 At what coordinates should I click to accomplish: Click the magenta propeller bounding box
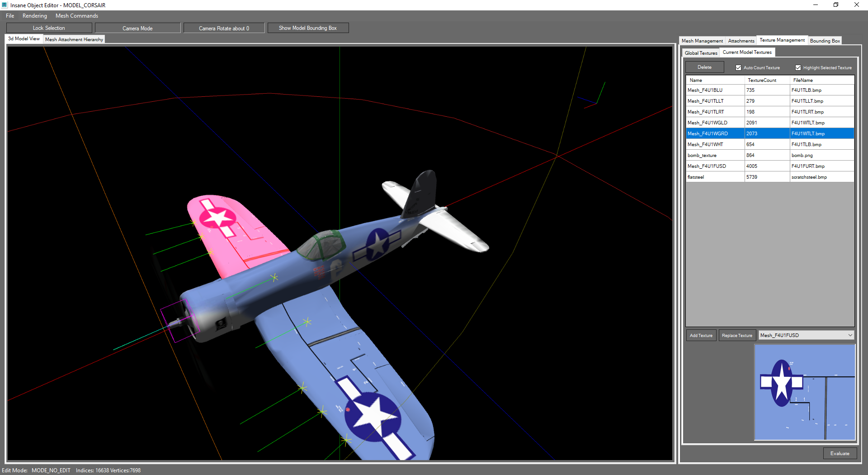point(180,321)
